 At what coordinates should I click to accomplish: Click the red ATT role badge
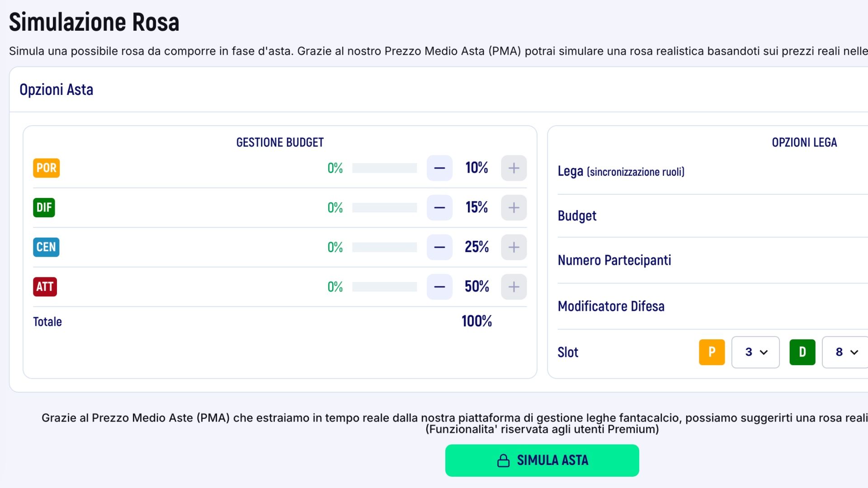pos(45,287)
